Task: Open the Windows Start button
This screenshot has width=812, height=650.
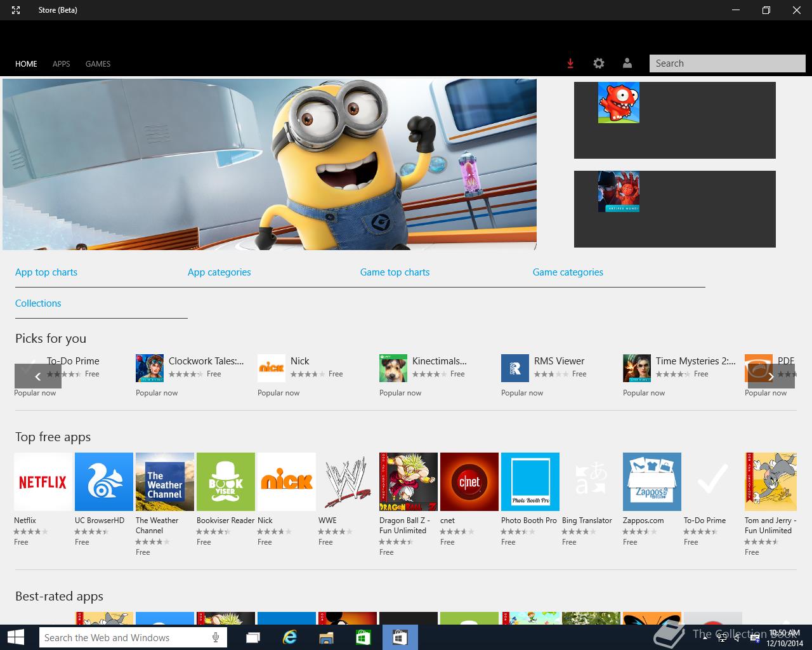Action: click(16, 637)
